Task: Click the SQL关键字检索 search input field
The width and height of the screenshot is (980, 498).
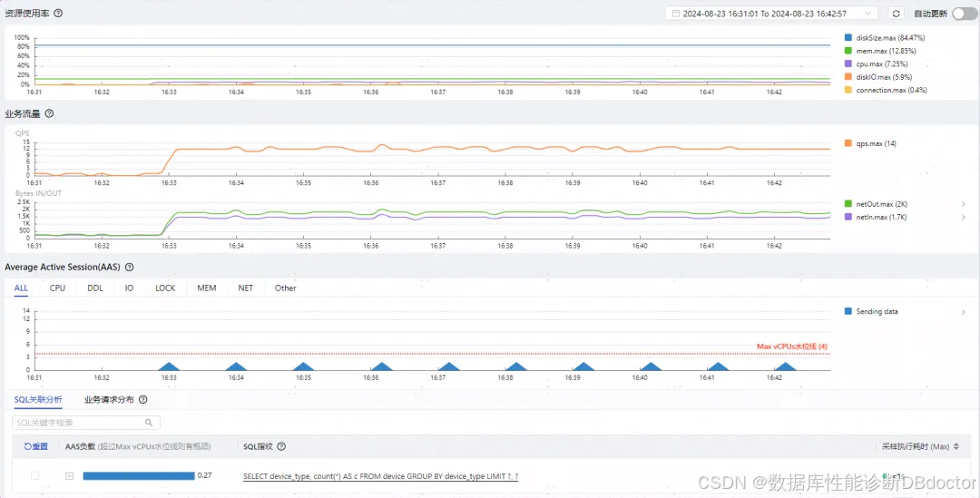Action: pyautogui.click(x=86, y=423)
